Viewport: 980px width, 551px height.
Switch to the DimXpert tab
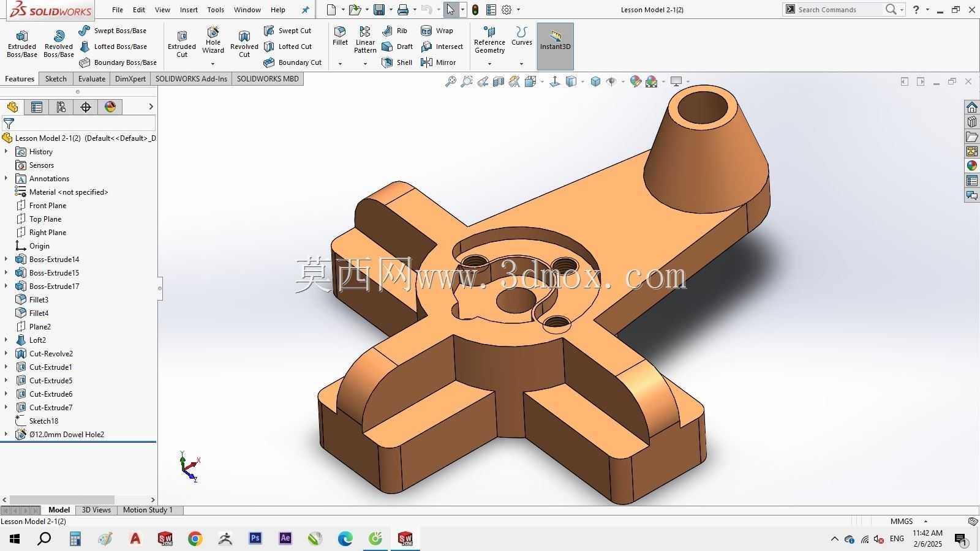click(130, 79)
